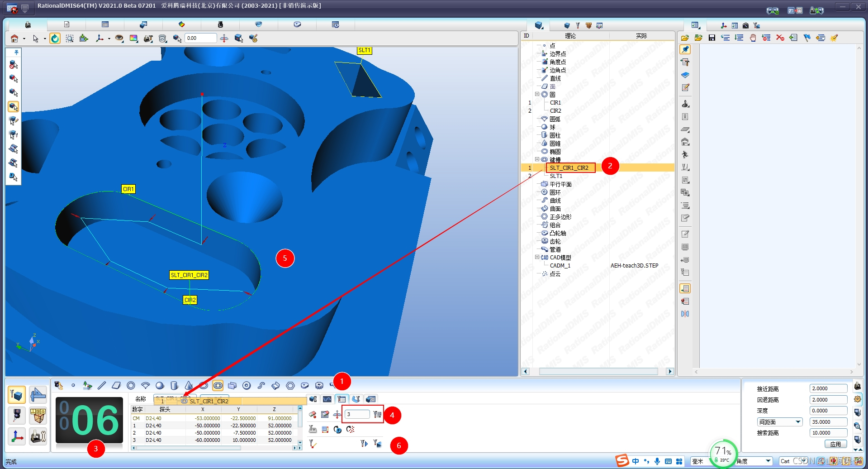Switch to the table view tab in the measure panel
Image resolution: width=868 pixels, height=469 pixels.
[342, 399]
